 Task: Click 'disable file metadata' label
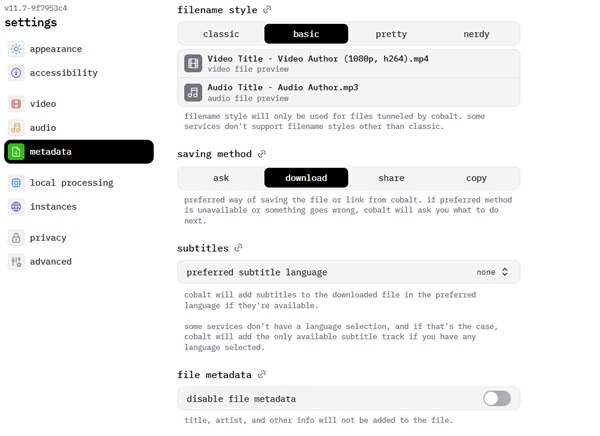pyautogui.click(x=241, y=399)
